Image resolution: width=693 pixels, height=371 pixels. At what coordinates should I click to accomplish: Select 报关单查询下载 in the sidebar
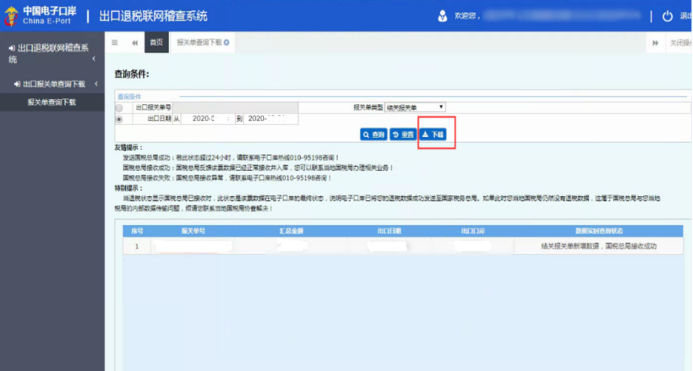pyautogui.click(x=52, y=102)
